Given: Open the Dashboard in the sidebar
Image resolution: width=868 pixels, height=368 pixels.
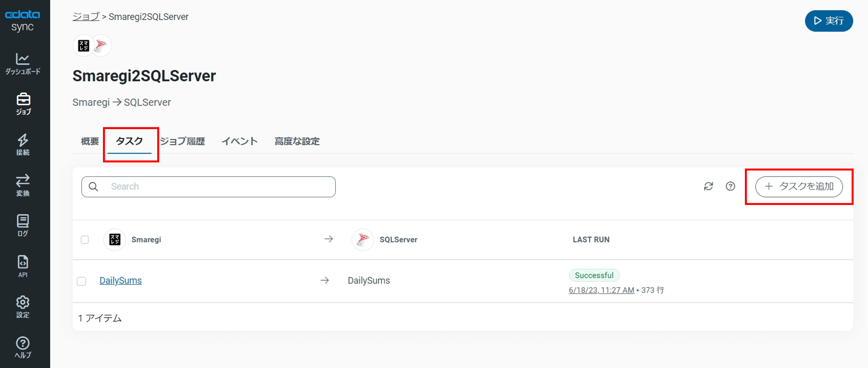Looking at the screenshot, I should click(x=22, y=64).
